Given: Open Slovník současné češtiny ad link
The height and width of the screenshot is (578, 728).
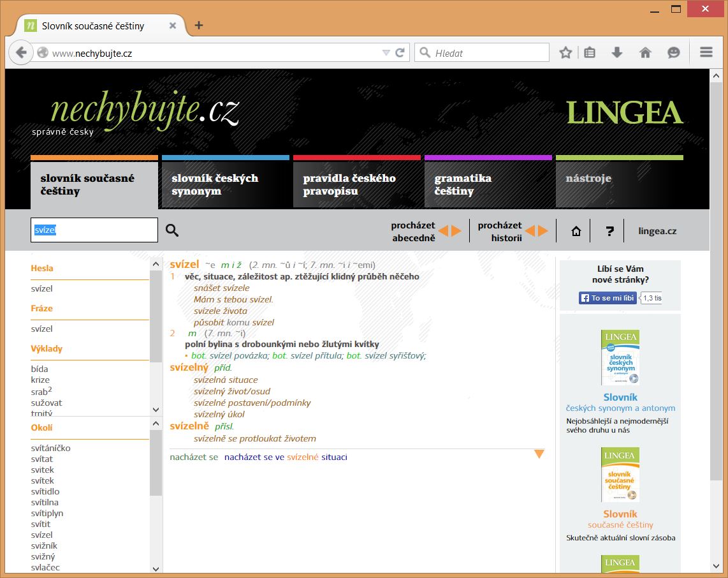Looking at the screenshot, I should pyautogui.click(x=620, y=519).
